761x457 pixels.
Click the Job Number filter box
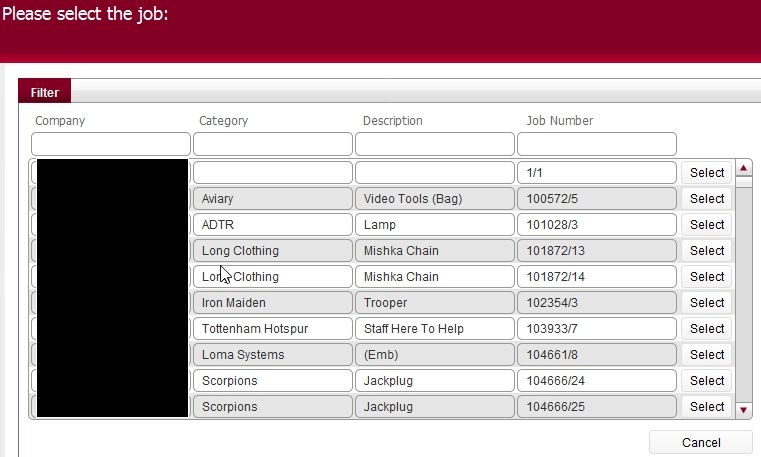coord(598,144)
